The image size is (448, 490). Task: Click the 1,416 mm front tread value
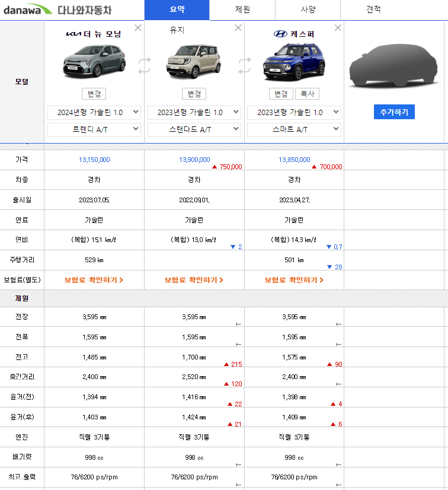(194, 397)
